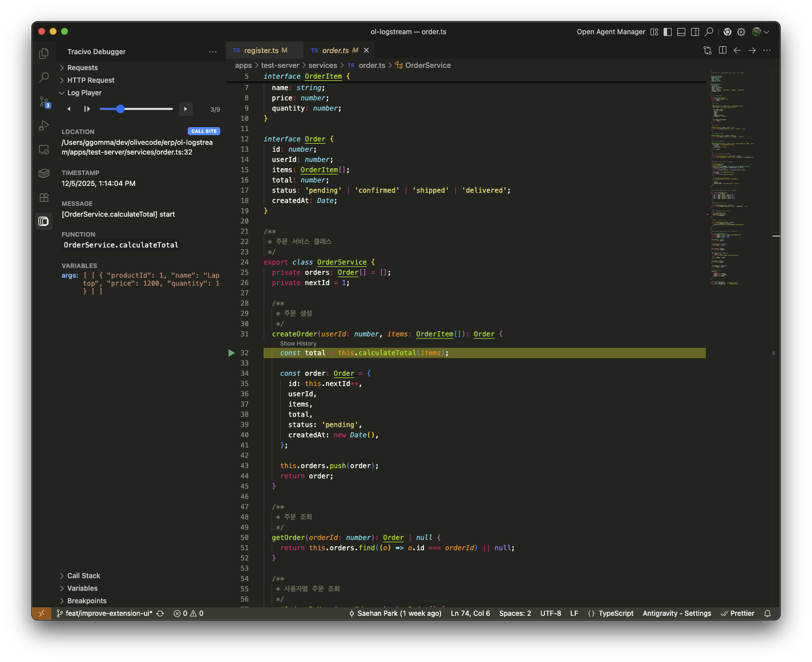Toggle the primary side bar layout icon
Image resolution: width=812 pixels, height=662 pixels.
pos(668,32)
